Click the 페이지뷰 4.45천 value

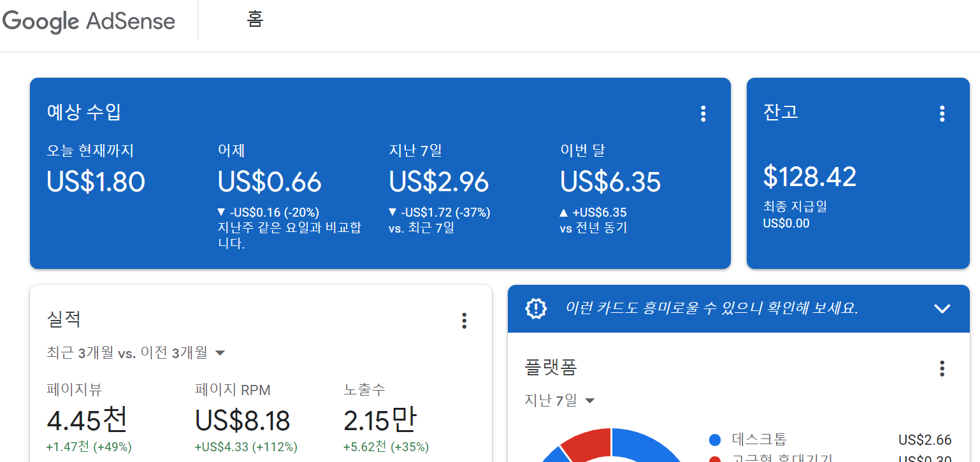[x=87, y=420]
